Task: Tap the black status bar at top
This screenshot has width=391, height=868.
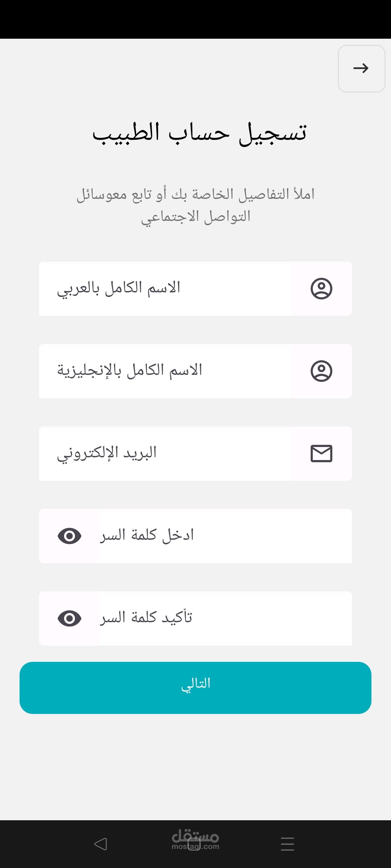Action: (x=195, y=19)
